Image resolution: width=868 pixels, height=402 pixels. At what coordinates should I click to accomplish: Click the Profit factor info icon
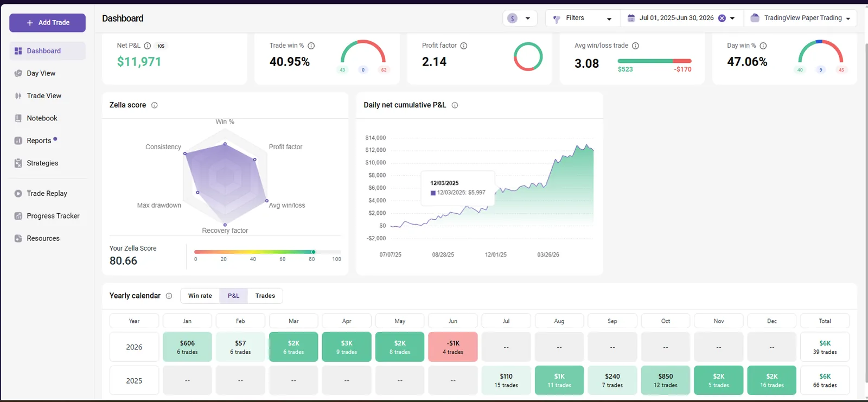tap(464, 46)
